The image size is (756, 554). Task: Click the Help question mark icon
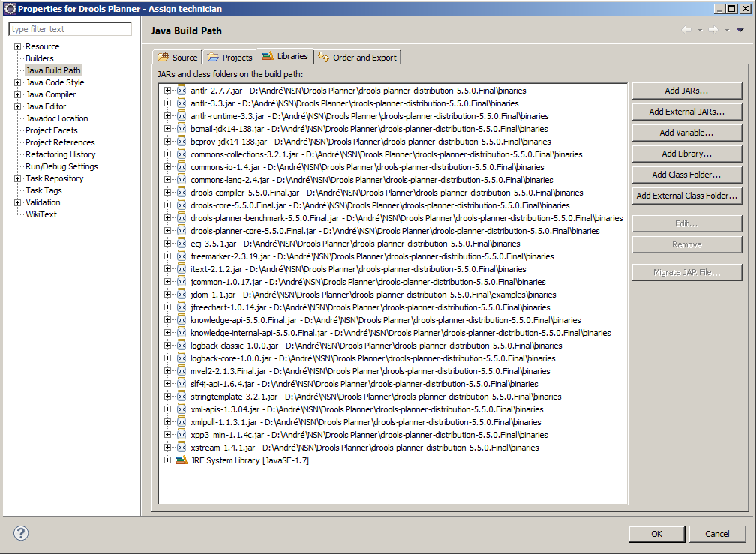[21, 533]
